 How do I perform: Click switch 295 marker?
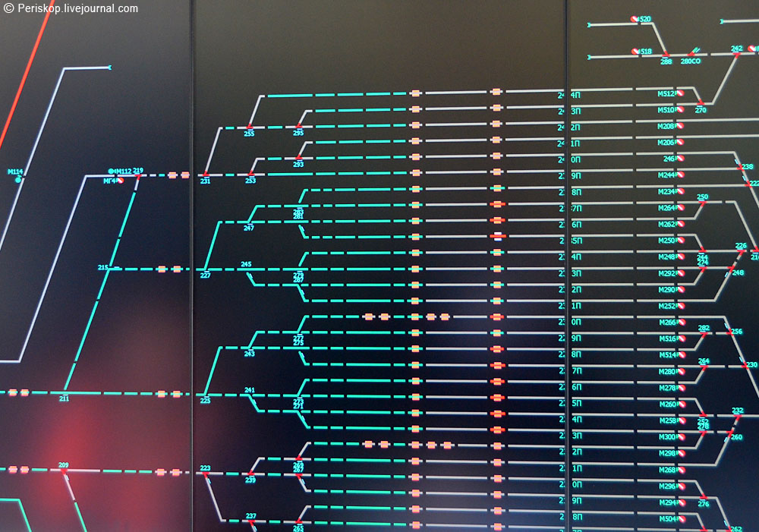tap(298, 127)
